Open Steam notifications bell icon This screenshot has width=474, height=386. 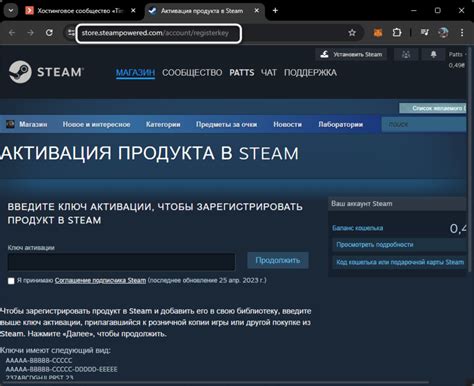[x=433, y=54]
